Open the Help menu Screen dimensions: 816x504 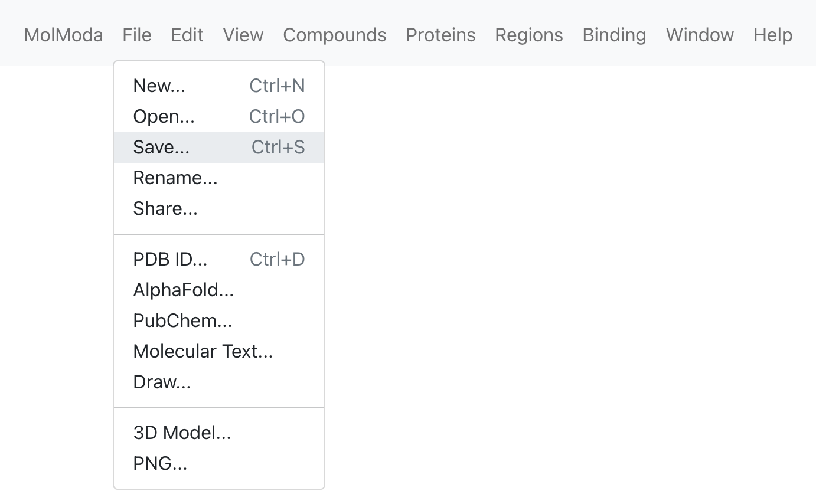pos(773,35)
